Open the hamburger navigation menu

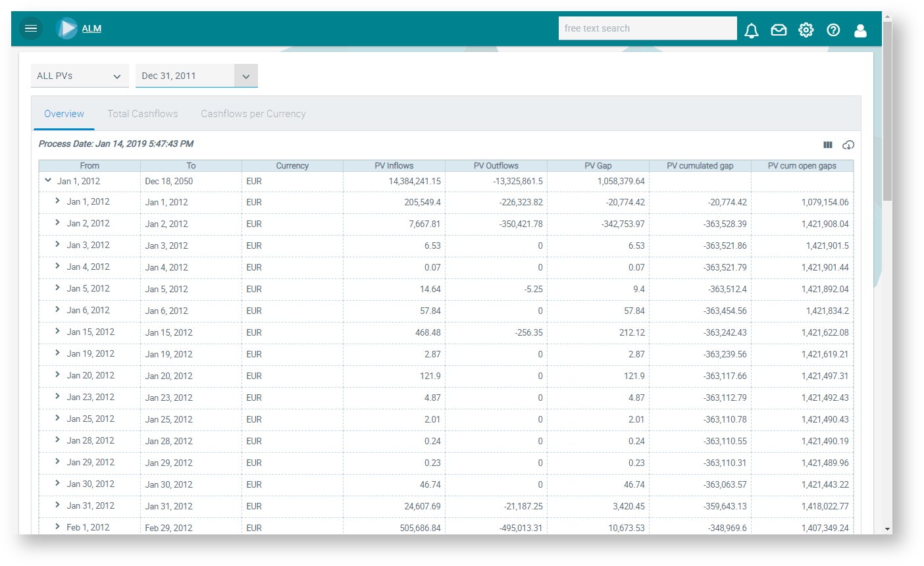(30, 28)
